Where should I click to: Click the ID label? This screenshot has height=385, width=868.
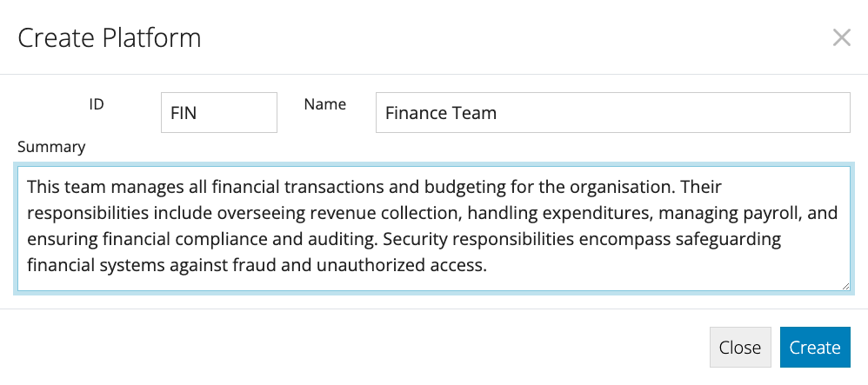(x=97, y=104)
